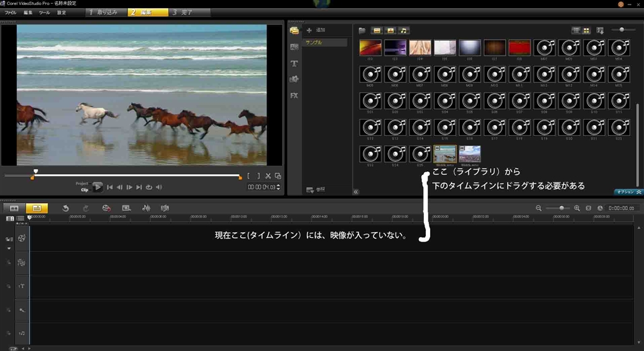Click the zoom-in magnifier on timeline
Image resolution: width=644 pixels, height=351 pixels.
pos(577,208)
